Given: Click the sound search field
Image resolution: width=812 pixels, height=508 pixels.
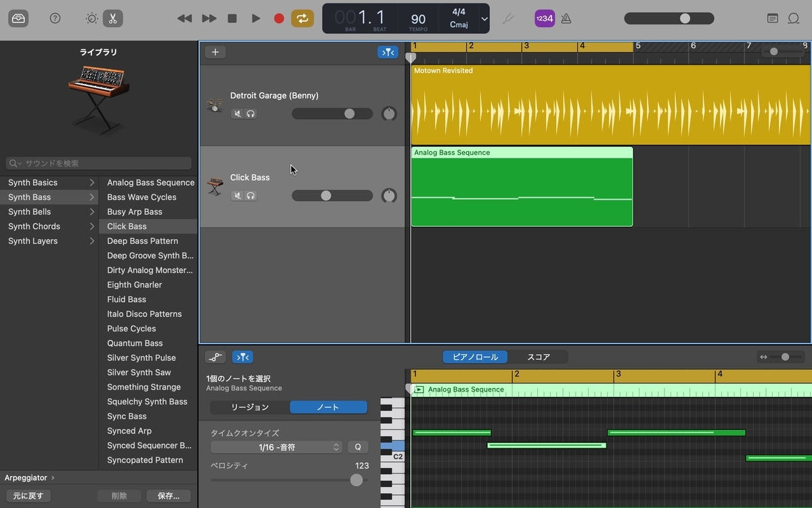Looking at the screenshot, I should pos(99,163).
